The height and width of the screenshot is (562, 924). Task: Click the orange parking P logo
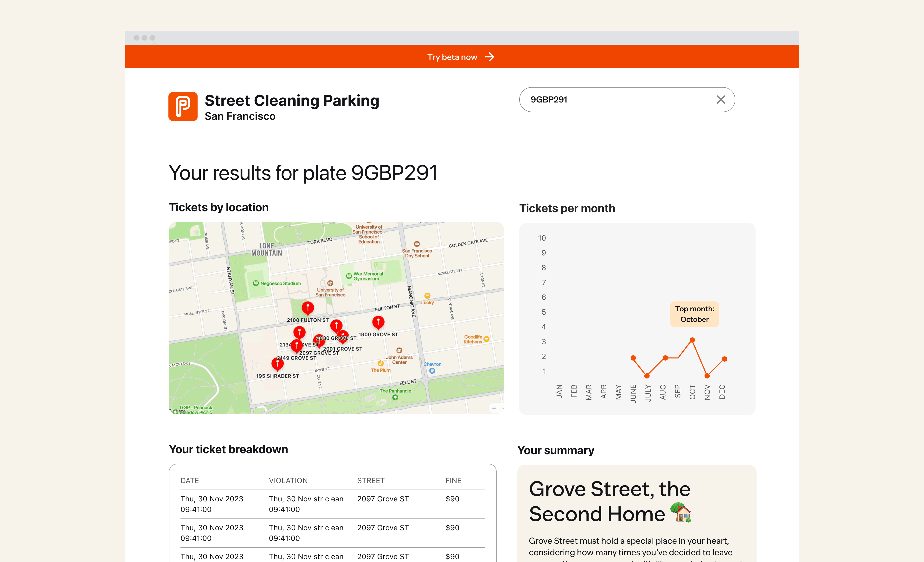coord(183,107)
